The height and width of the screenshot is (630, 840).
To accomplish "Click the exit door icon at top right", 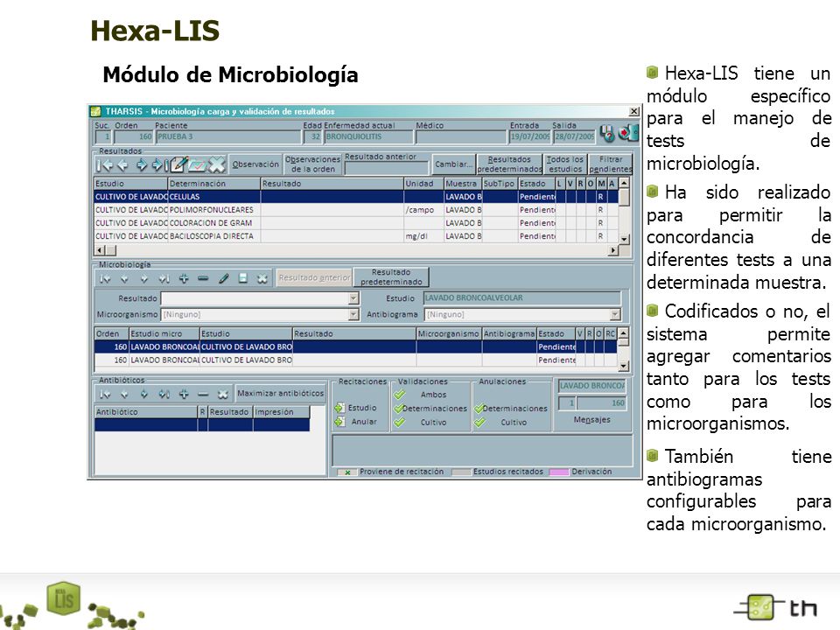I will click(x=628, y=133).
